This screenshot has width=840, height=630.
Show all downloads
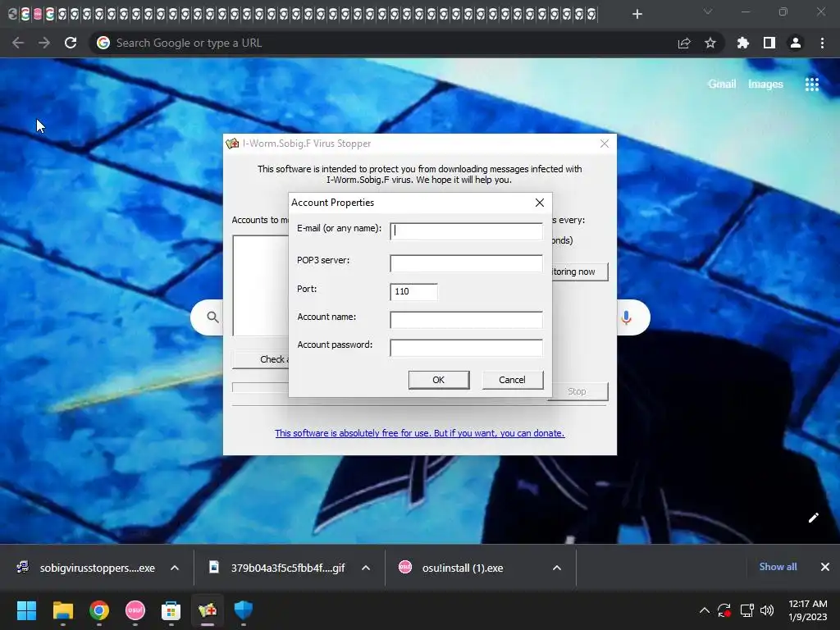778,567
